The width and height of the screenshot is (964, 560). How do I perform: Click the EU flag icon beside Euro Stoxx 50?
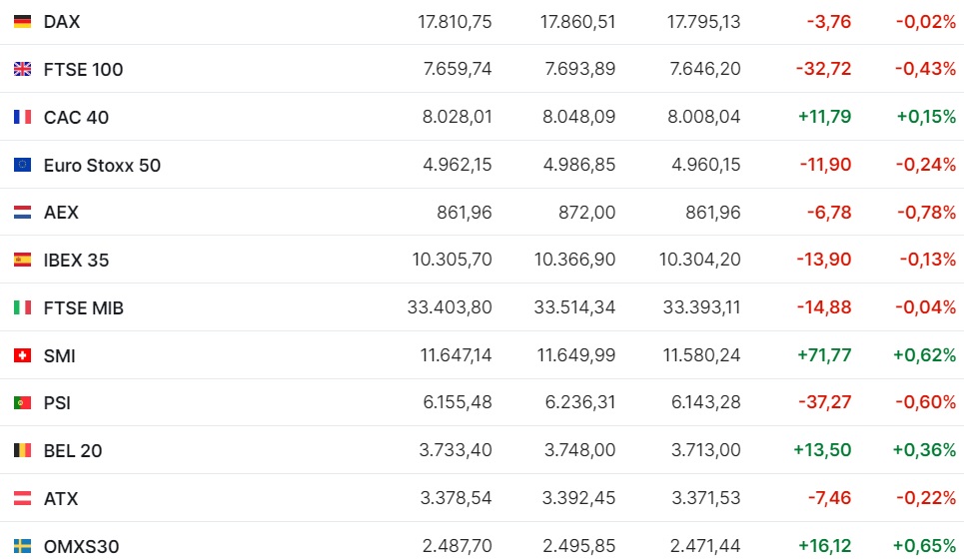point(23,165)
